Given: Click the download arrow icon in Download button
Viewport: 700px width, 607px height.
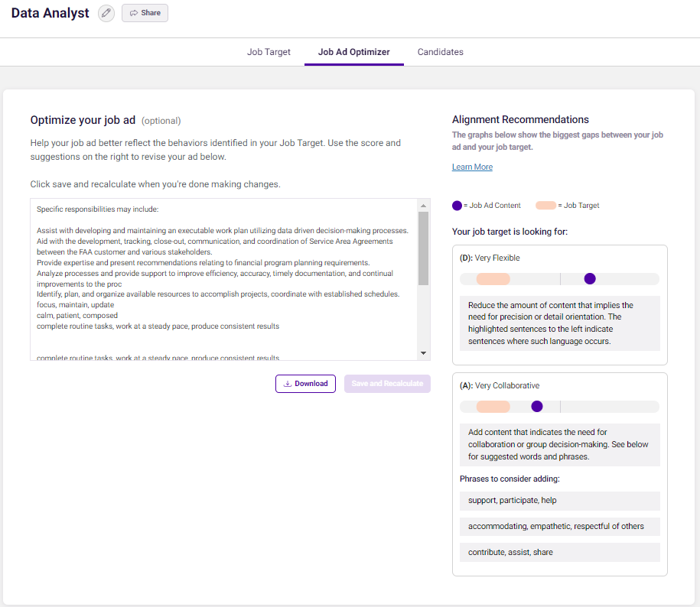Looking at the screenshot, I should [288, 384].
